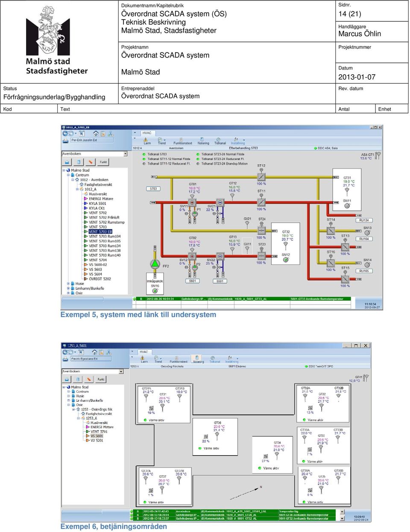Screen dimensions: 410x532
Task: Select the green FF2 fan symbol
Action: tap(155, 265)
